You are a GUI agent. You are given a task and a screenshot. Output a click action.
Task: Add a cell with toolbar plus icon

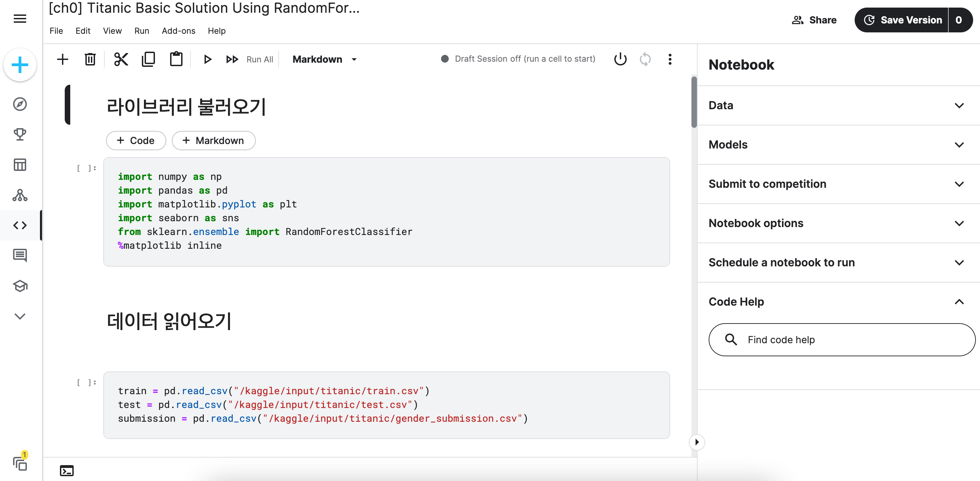pos(62,59)
